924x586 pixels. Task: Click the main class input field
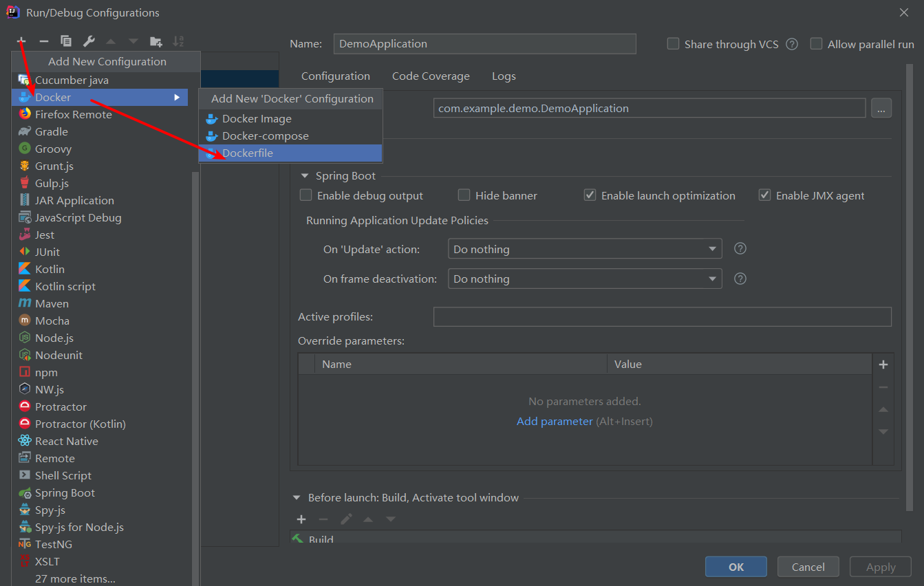tap(649, 108)
